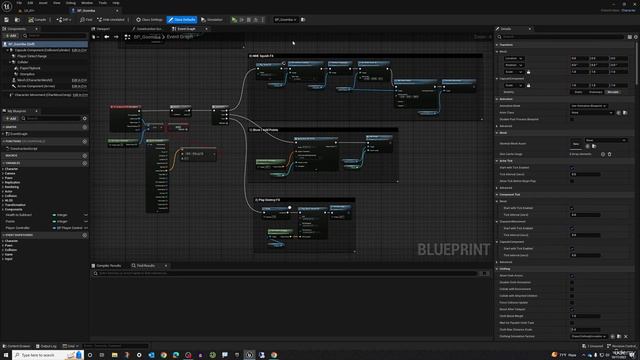Open My Blueprint panel settings gear

pos(84,118)
